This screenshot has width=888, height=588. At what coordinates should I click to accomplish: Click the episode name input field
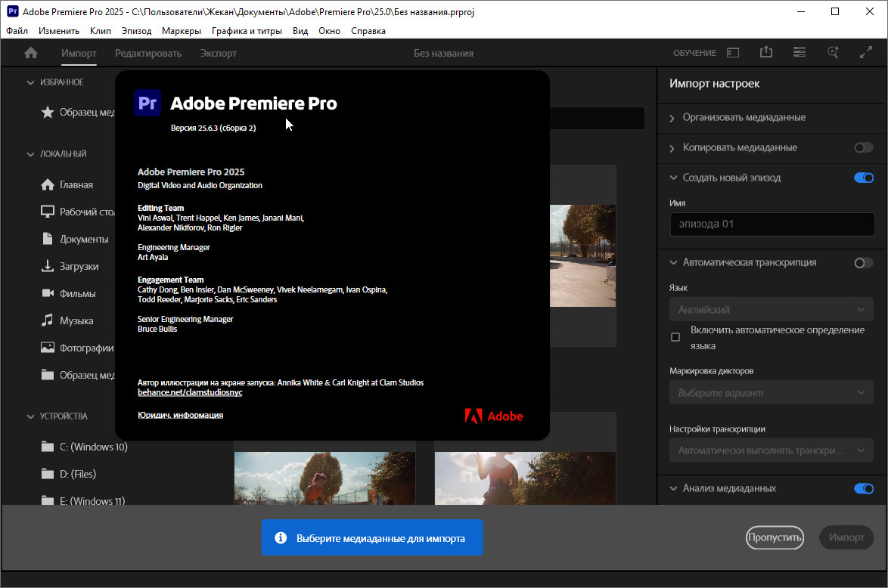click(772, 224)
